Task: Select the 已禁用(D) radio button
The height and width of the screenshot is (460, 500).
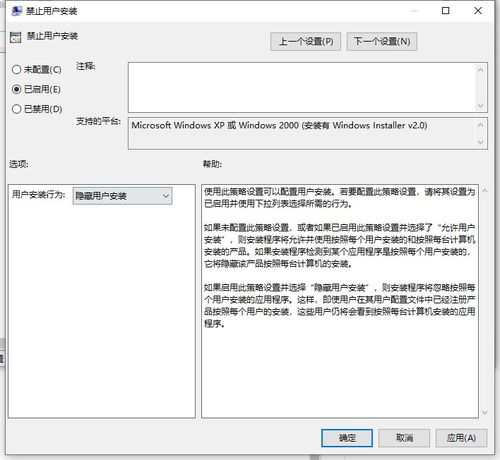Action: tap(16, 109)
